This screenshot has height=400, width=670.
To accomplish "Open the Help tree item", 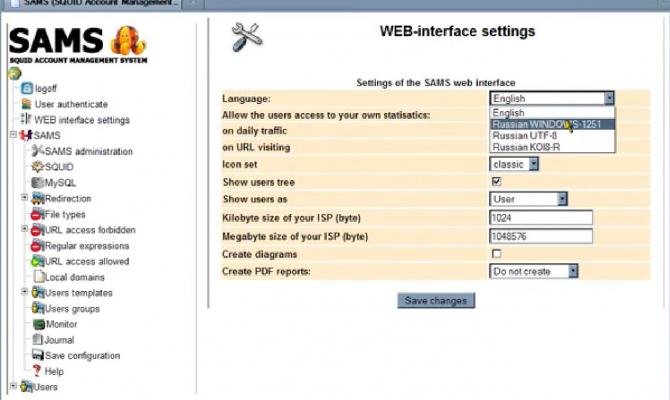I will coord(54,371).
